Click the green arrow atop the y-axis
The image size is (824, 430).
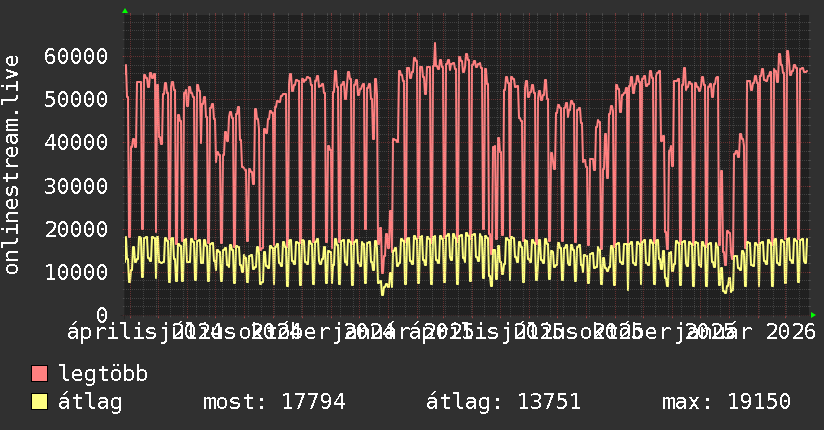[124, 11]
